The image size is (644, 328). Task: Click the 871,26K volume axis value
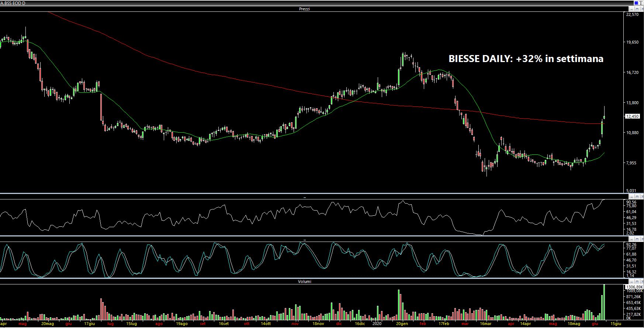pos(633,297)
